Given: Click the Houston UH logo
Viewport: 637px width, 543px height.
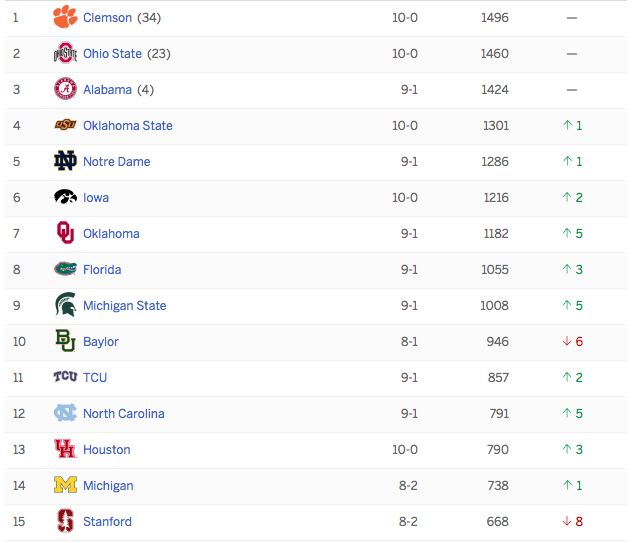Looking at the screenshot, I should (65, 449).
